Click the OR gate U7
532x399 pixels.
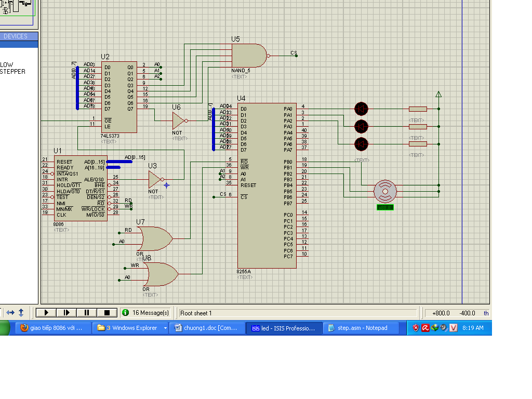(154, 238)
